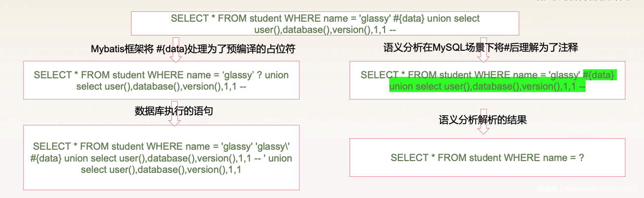Screen dimensions: 644x198
Task: Click the faint cut-off text at top right
Action: click(x=586, y=2)
